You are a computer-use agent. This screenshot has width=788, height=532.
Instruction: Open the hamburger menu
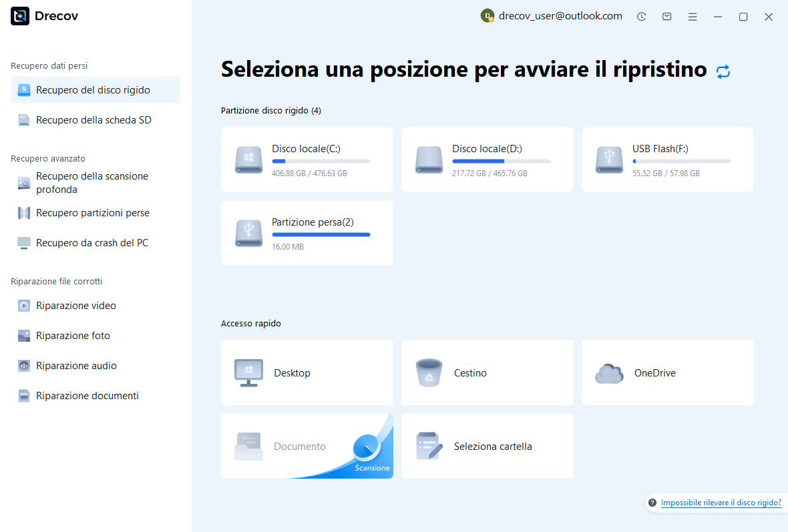click(693, 16)
